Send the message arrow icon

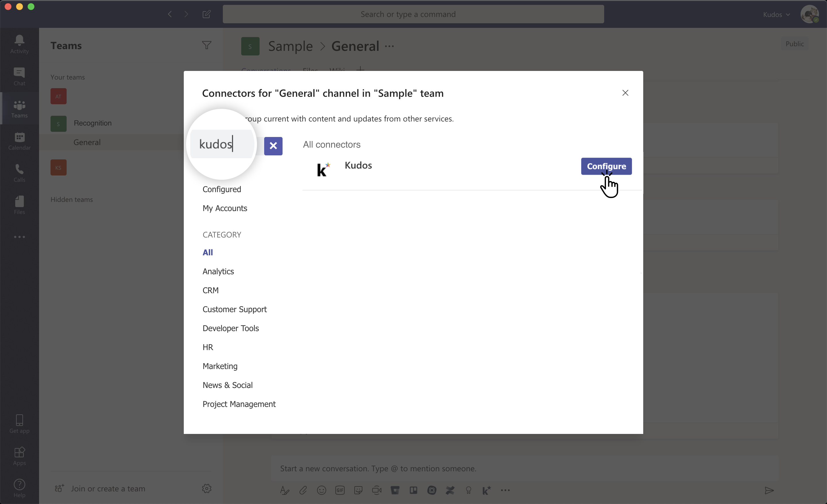tap(769, 490)
